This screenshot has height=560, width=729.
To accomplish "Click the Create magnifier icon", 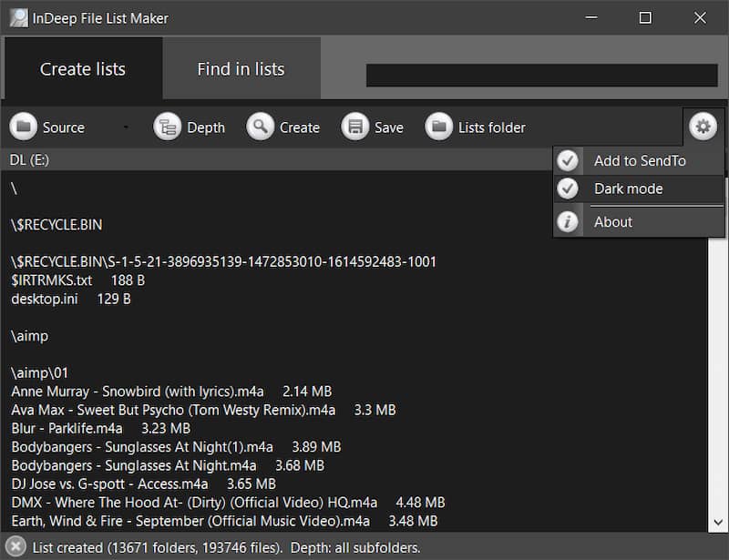I will [261, 127].
